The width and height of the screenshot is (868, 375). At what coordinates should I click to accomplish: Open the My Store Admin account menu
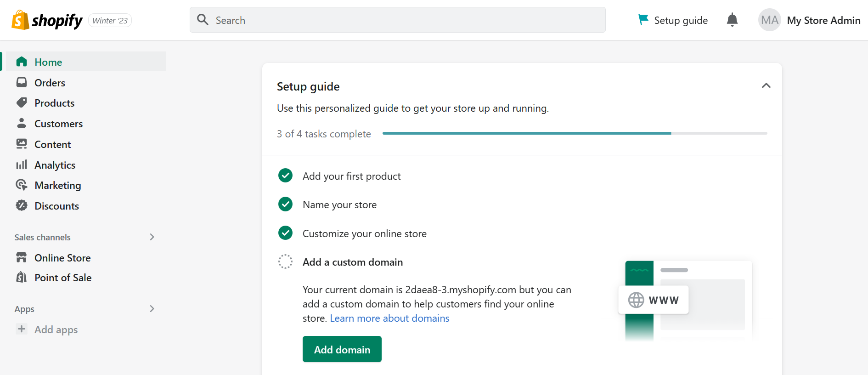809,20
